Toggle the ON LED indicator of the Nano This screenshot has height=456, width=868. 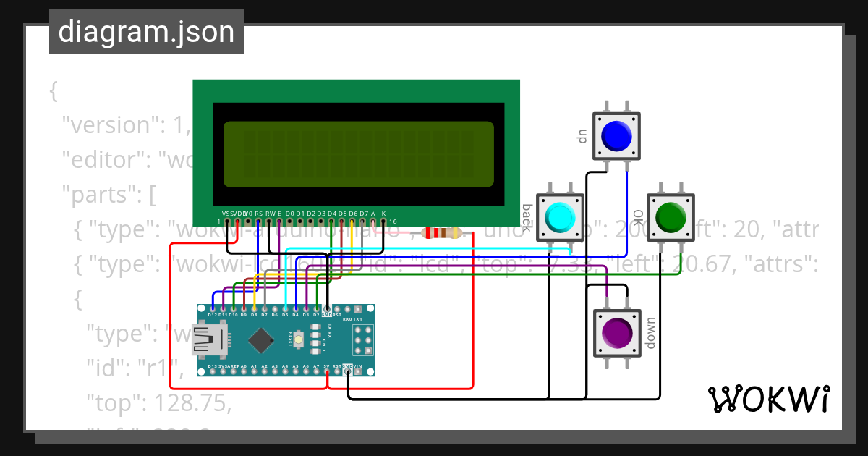tap(315, 342)
